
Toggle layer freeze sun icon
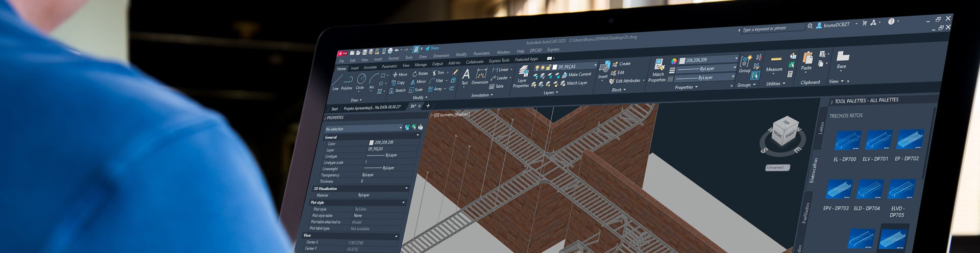click(x=543, y=68)
